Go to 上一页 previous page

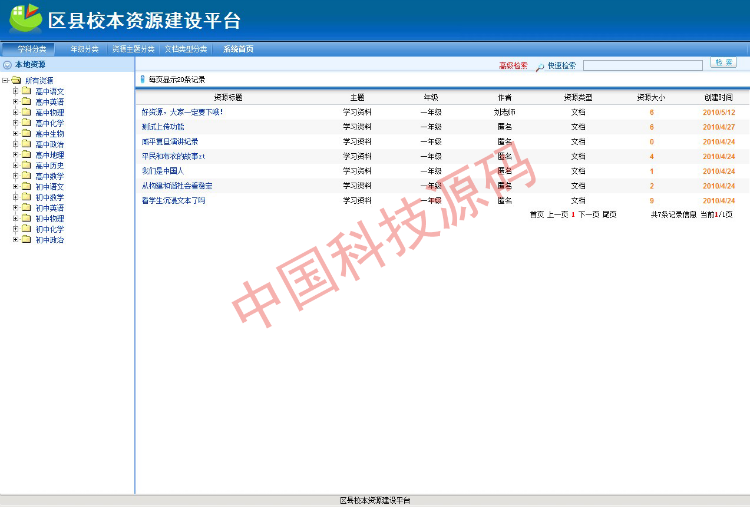tap(557, 215)
